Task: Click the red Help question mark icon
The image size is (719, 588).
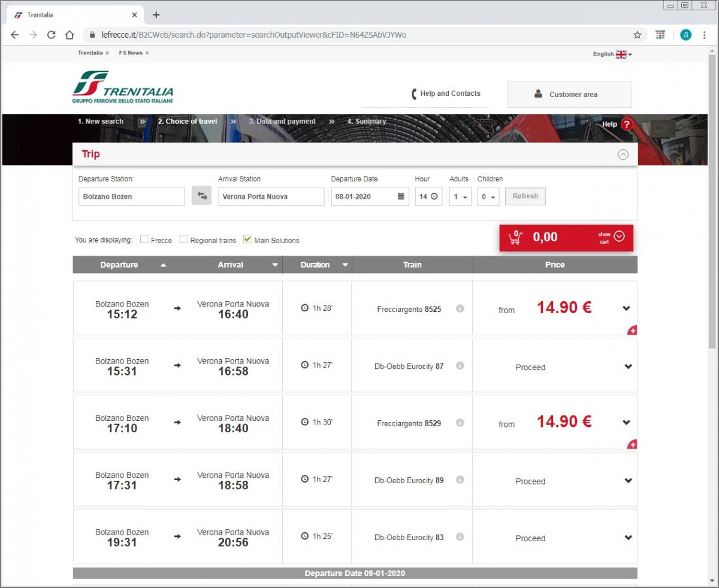Action: coord(627,125)
